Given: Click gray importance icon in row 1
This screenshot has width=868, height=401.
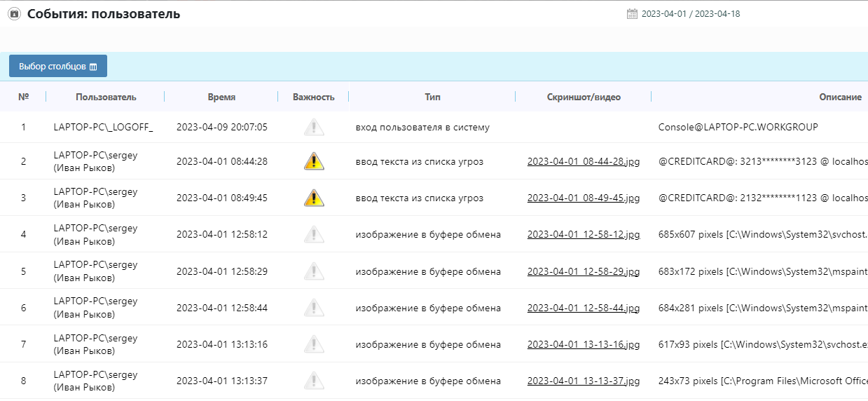Looking at the screenshot, I should point(314,128).
